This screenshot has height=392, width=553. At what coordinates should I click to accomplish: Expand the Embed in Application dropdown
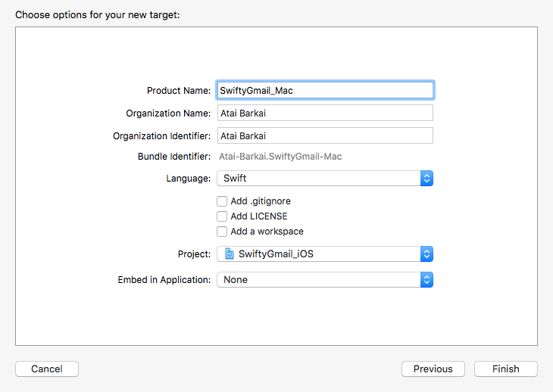[x=318, y=280]
